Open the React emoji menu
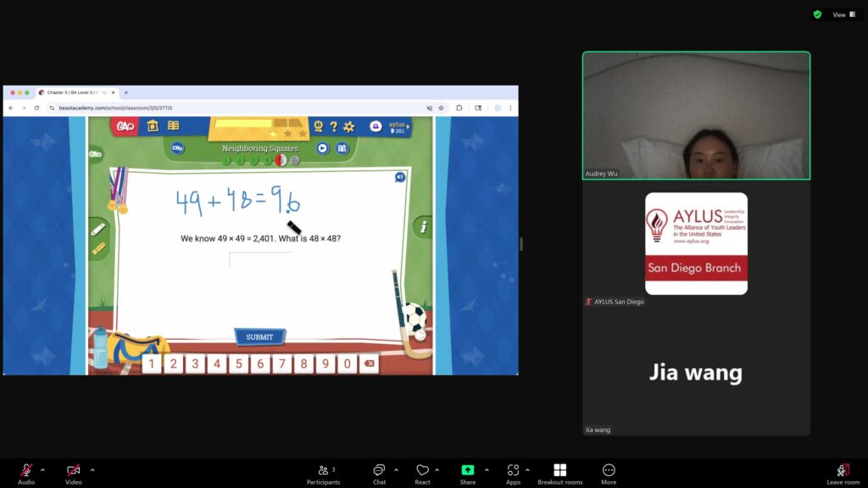This screenshot has width=868, height=488. 422,474
